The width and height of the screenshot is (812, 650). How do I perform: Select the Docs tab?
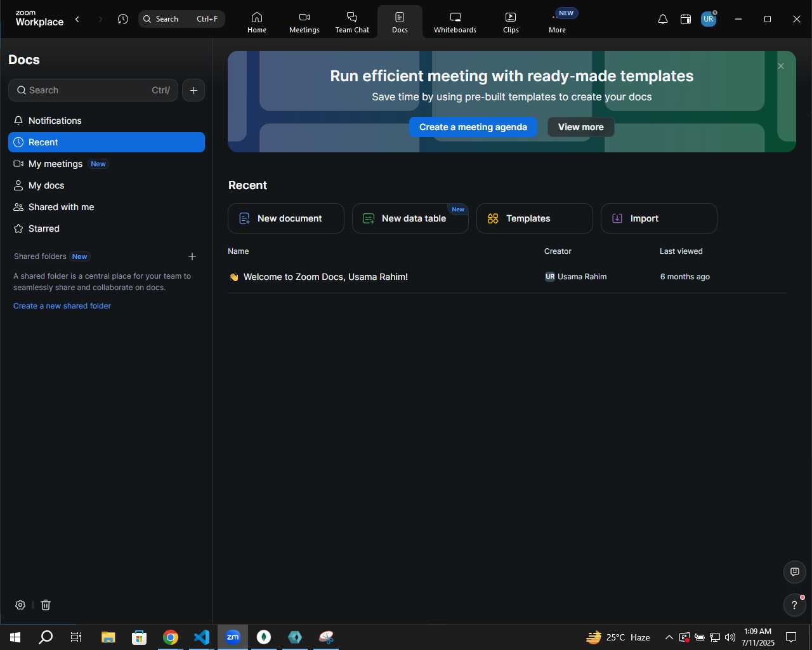coord(400,22)
